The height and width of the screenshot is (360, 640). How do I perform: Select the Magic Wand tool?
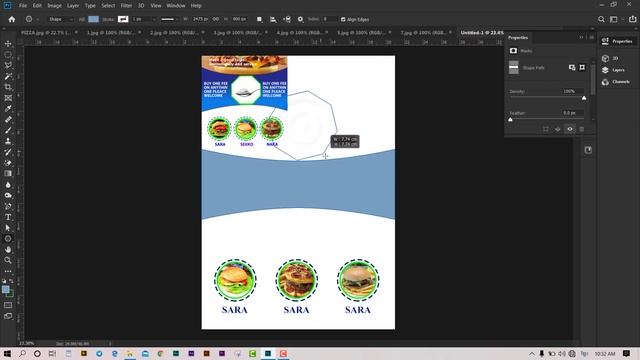(8, 76)
